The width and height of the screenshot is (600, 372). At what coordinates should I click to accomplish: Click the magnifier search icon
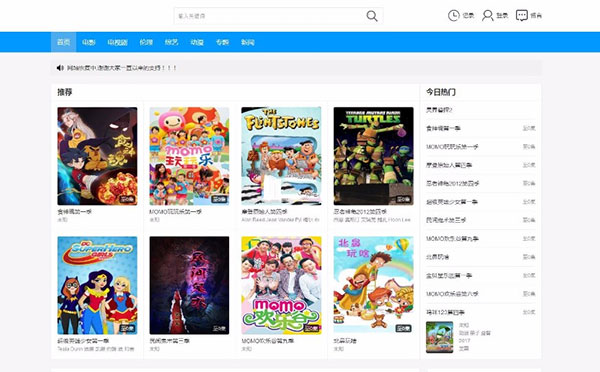[372, 16]
